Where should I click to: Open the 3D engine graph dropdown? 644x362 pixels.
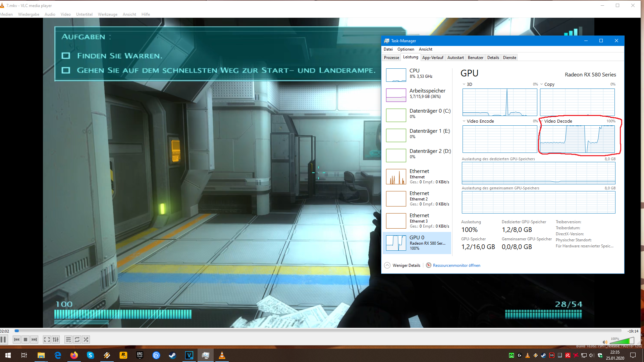[464, 84]
